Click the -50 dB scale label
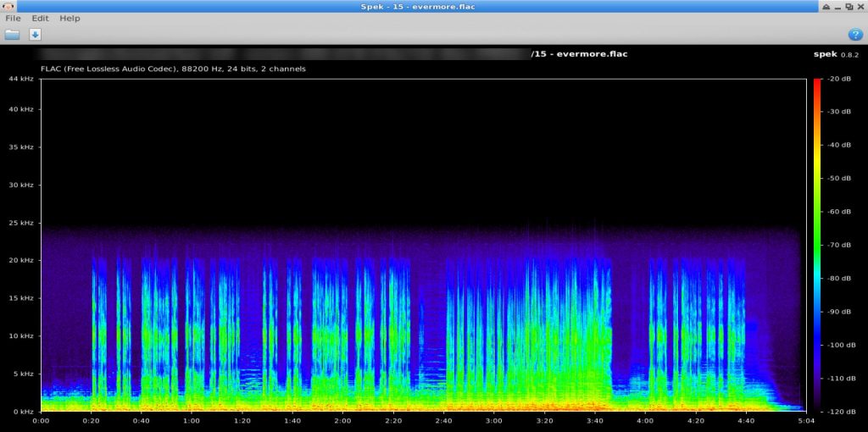 (838, 178)
